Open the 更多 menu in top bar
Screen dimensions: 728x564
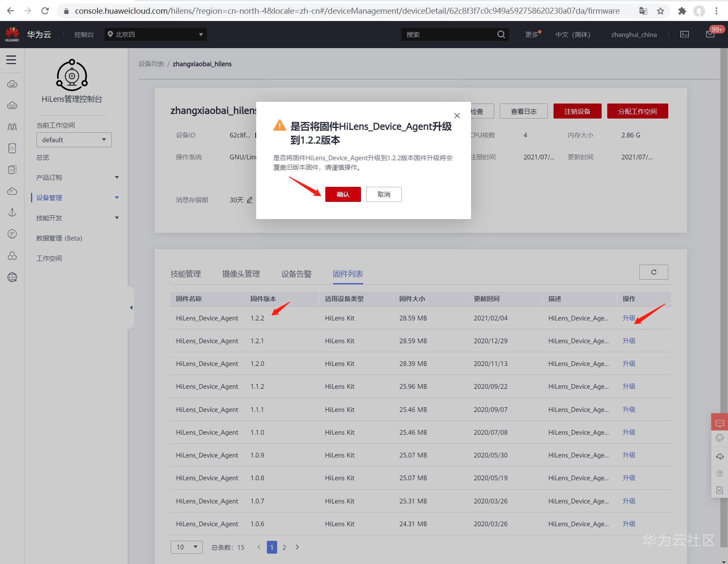click(533, 34)
